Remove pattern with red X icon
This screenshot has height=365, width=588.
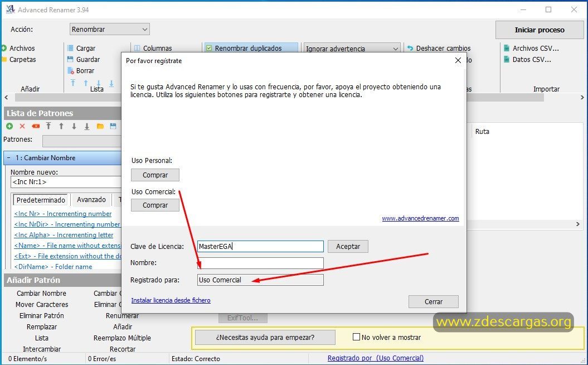pos(22,126)
